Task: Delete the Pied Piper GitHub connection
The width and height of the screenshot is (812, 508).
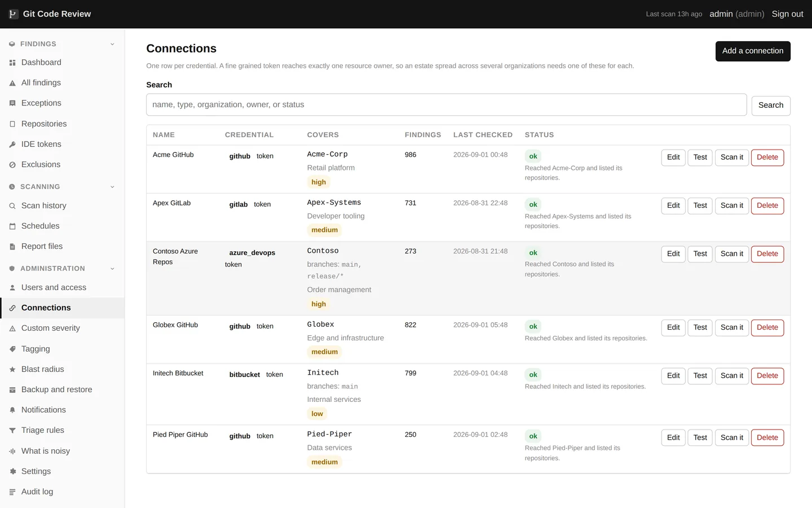Action: (767, 438)
